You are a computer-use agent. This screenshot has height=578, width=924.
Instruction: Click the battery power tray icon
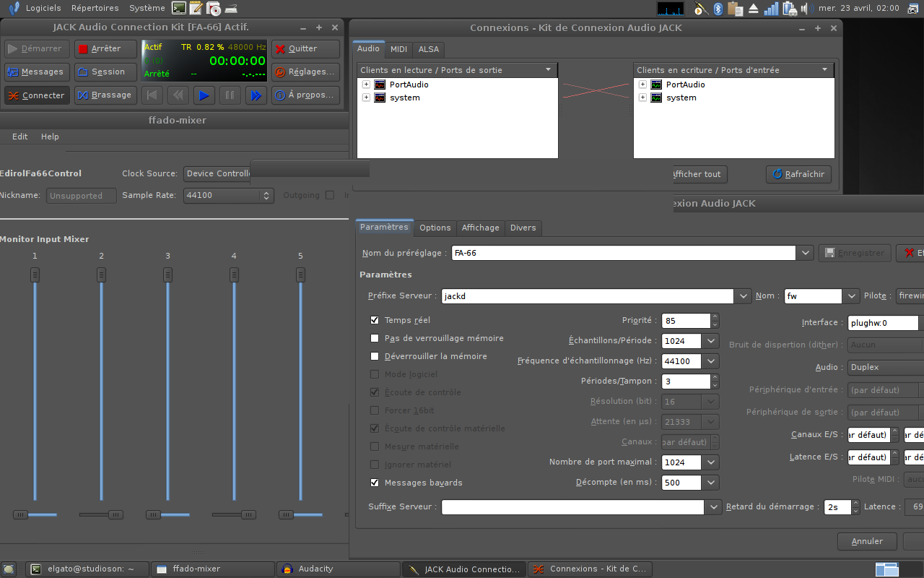tap(790, 9)
